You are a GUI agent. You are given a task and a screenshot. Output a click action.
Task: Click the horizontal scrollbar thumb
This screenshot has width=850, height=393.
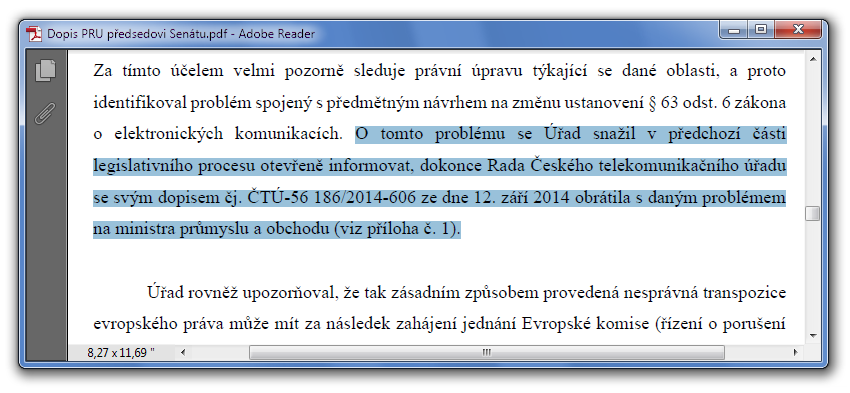pos(486,352)
